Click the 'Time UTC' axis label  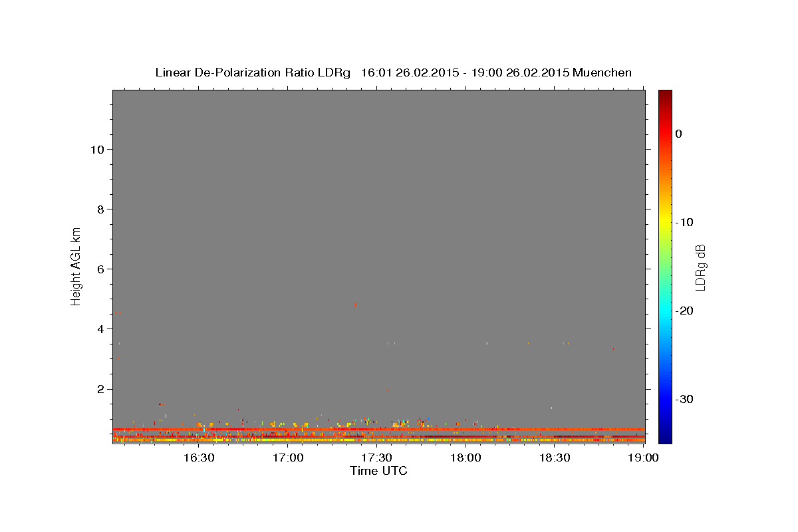(378, 471)
